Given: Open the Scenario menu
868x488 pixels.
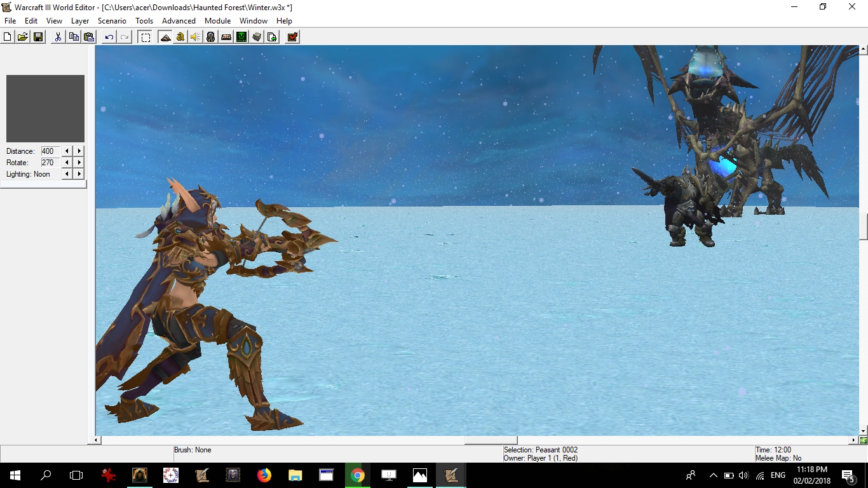Looking at the screenshot, I should coord(112,21).
